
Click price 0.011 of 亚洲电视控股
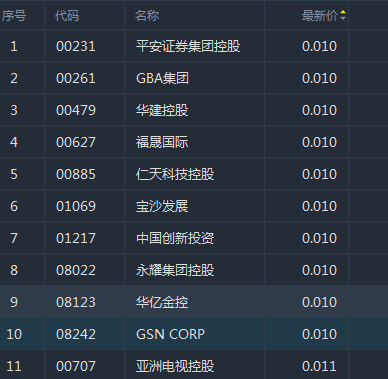coord(319,366)
